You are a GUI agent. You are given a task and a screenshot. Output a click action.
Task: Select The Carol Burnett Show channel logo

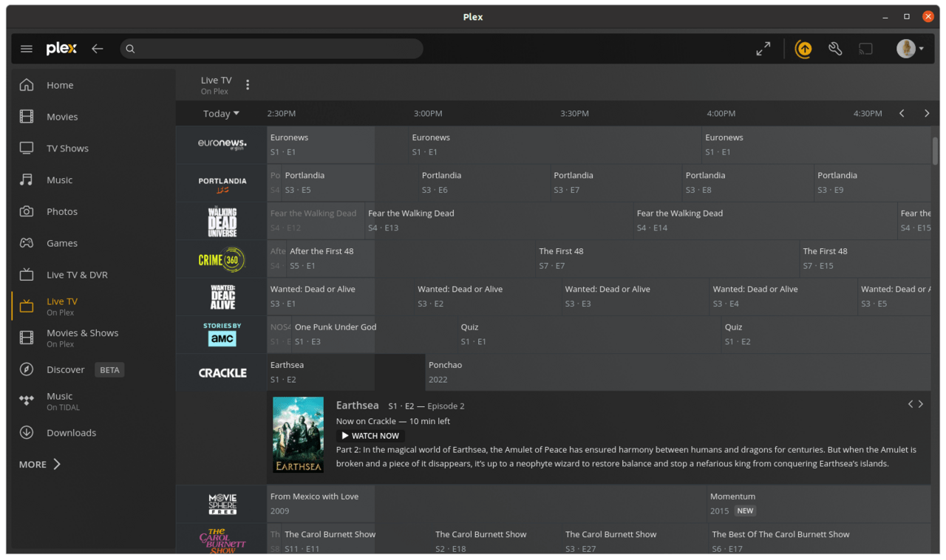[x=222, y=540]
